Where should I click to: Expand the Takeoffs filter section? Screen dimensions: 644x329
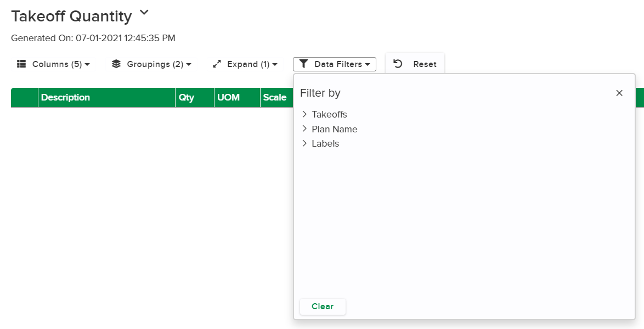304,114
